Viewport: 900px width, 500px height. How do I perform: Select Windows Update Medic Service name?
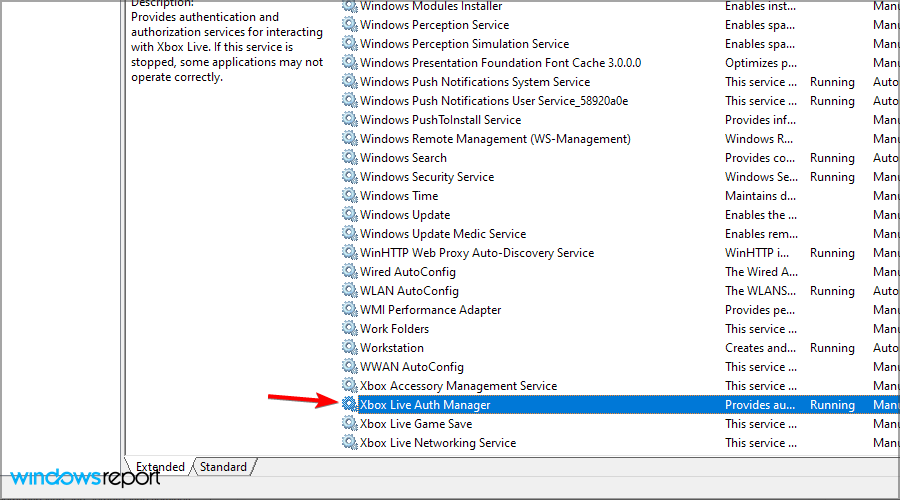point(443,234)
